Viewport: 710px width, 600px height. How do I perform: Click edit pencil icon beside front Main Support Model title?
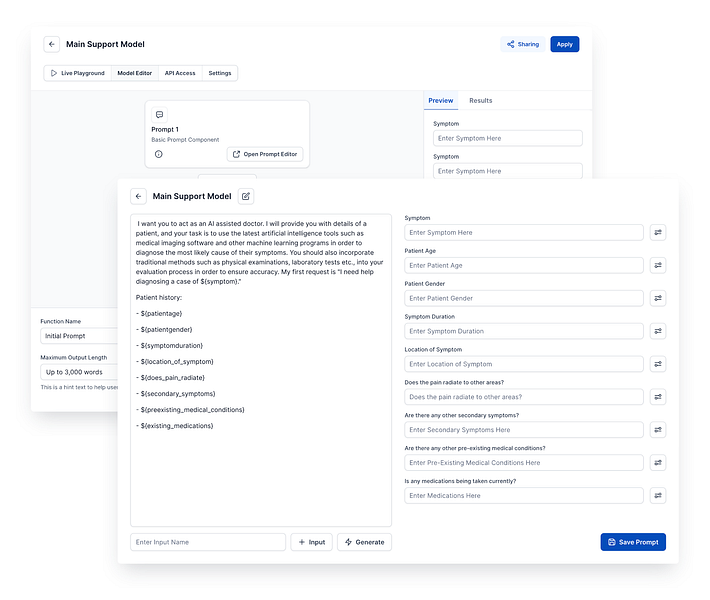point(246,197)
